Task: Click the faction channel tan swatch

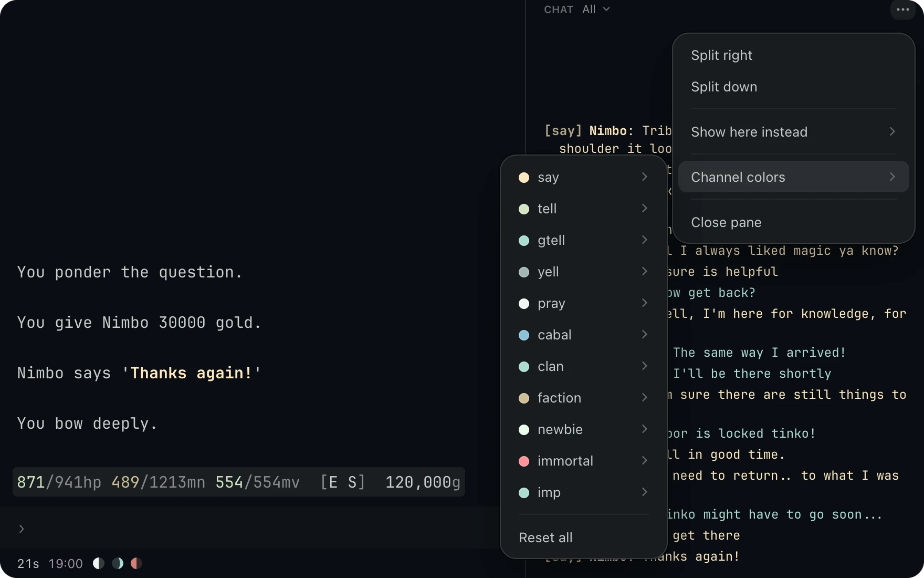Action: click(x=524, y=398)
